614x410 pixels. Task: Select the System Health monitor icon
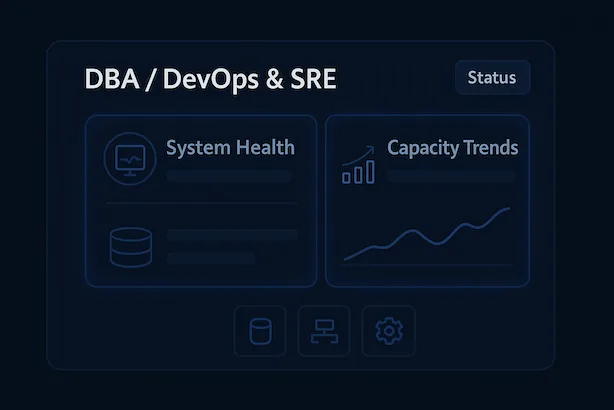(x=130, y=159)
